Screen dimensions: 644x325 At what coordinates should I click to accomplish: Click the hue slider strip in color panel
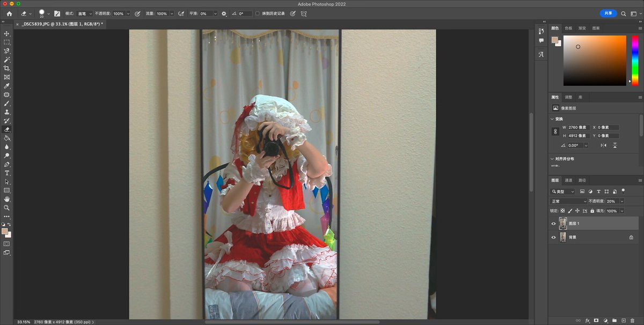[635, 60]
